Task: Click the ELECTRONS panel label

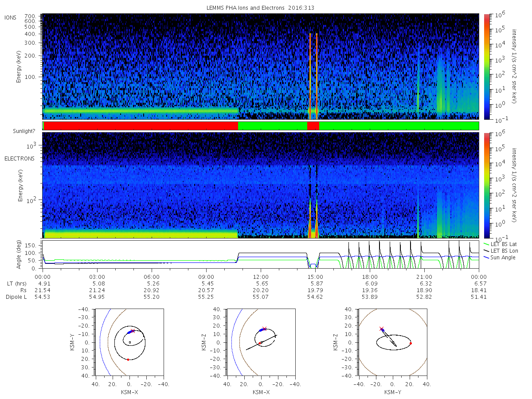Action: tap(20, 158)
